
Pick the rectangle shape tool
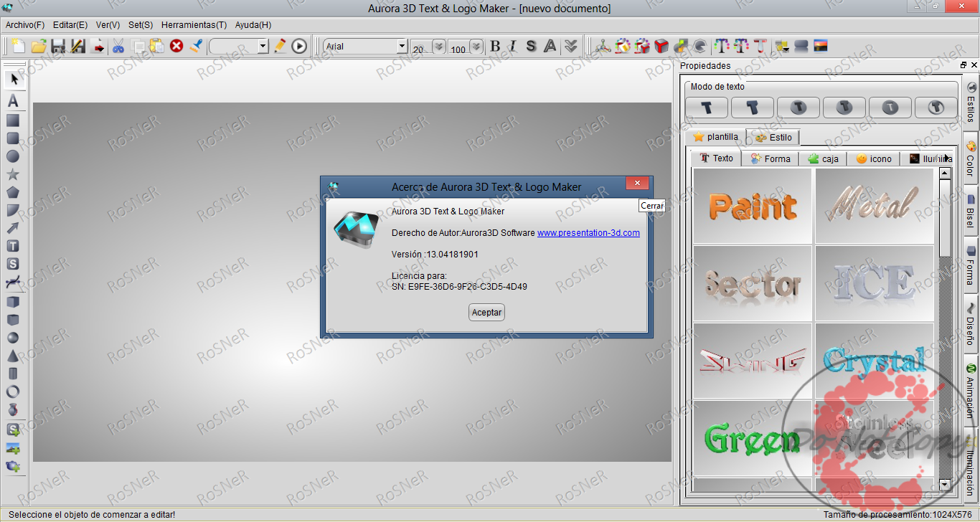click(x=13, y=120)
